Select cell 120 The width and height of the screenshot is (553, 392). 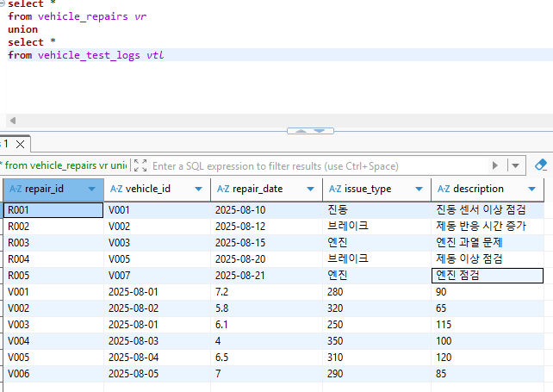coord(488,357)
